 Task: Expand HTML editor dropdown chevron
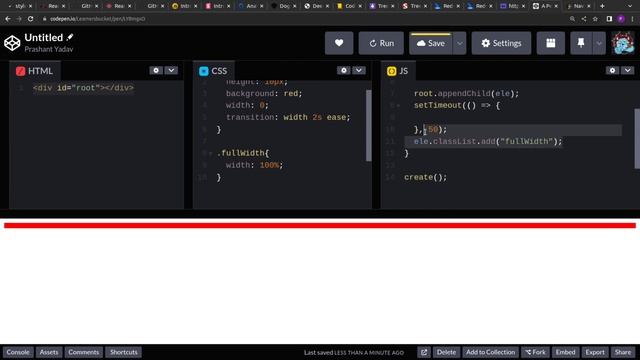pos(171,70)
